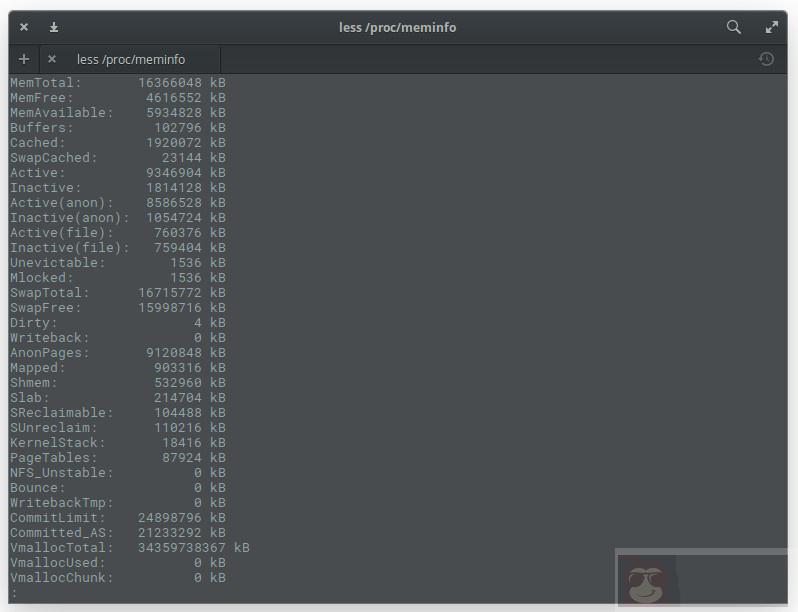Click the SwapFree 15998716 kB line
Image resolution: width=798 pixels, height=612 pixels.
(118, 308)
